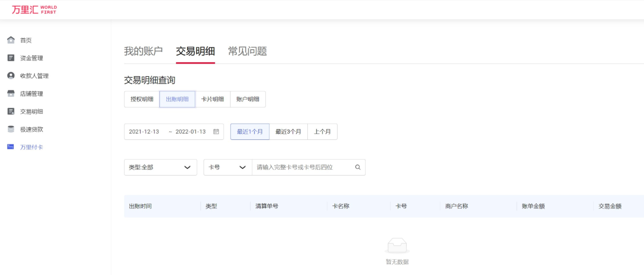Click the 卡名称 column header
Viewport: 644px width, 275px height.
tap(341, 206)
